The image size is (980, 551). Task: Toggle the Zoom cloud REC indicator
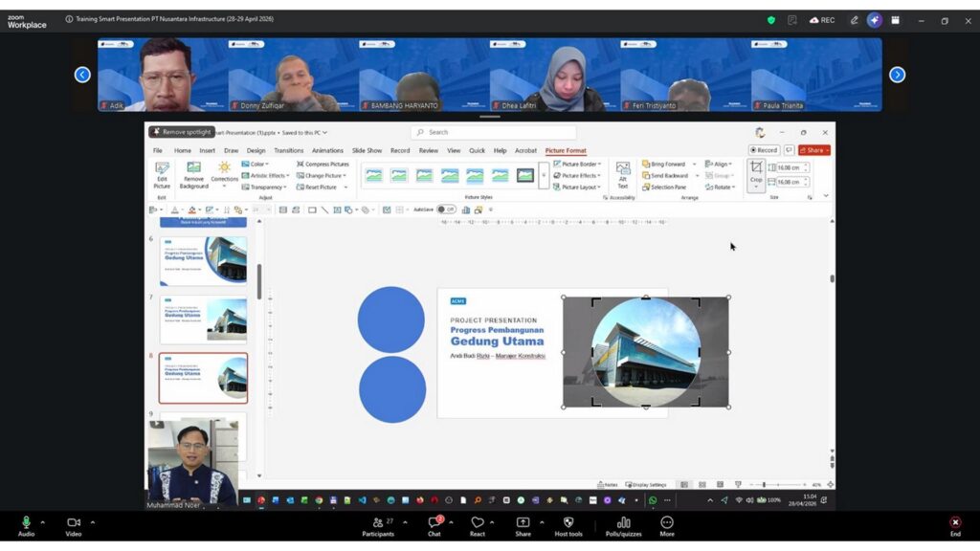822,20
